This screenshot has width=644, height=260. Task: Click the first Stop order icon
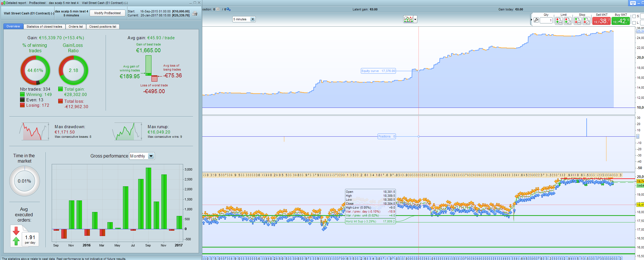(x=577, y=21)
